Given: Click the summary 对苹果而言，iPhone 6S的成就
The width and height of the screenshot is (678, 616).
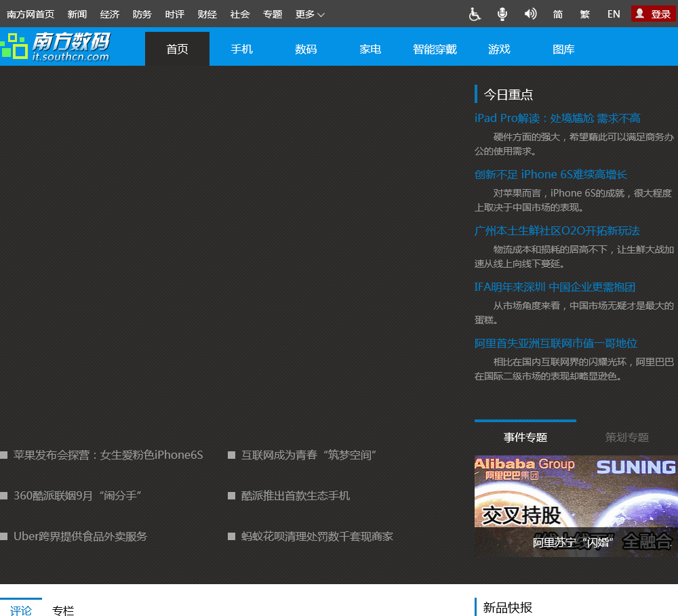Looking at the screenshot, I should coord(574,200).
